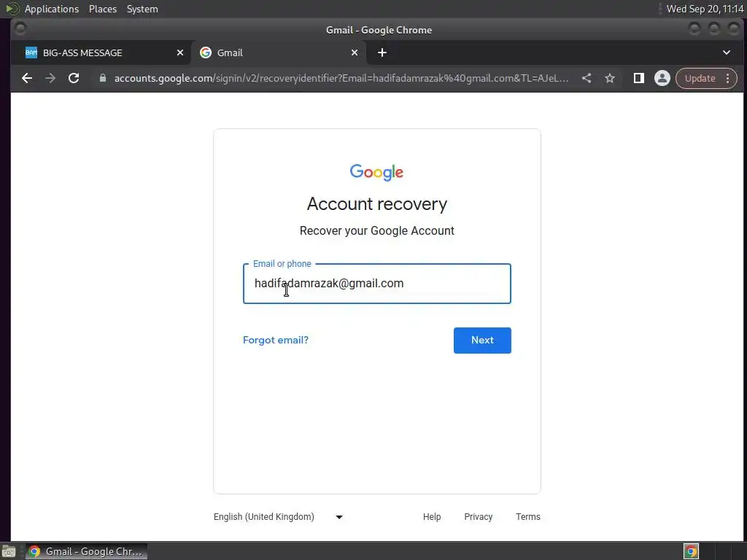Close the Gmail tab

355,52
